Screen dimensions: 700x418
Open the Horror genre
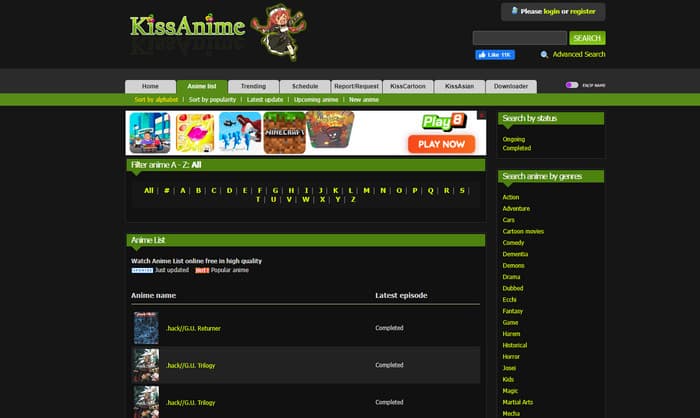(x=511, y=356)
